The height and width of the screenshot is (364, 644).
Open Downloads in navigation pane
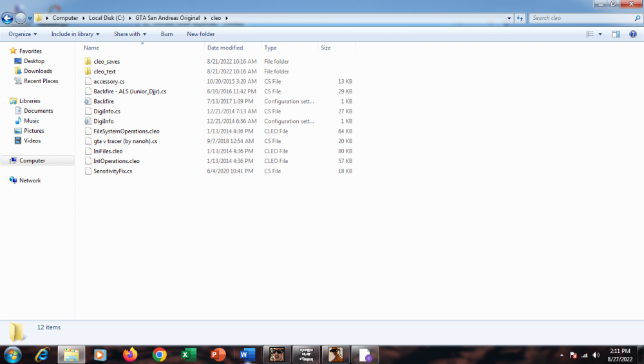pyautogui.click(x=38, y=71)
